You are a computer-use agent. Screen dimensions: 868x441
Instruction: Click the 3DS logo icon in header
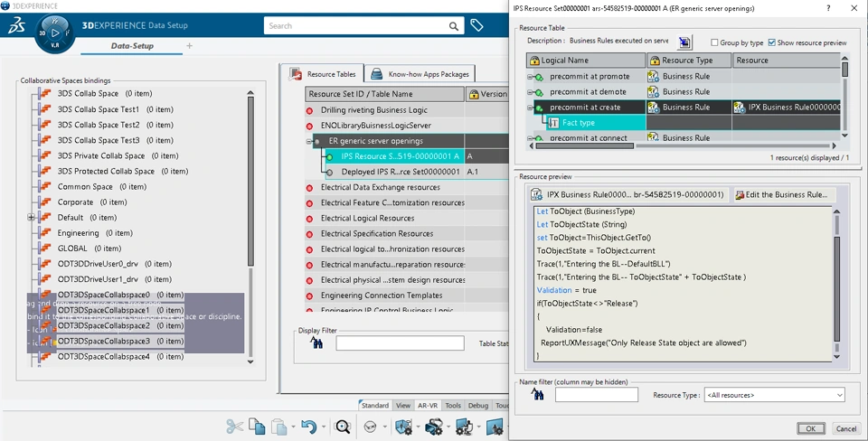[x=16, y=25]
